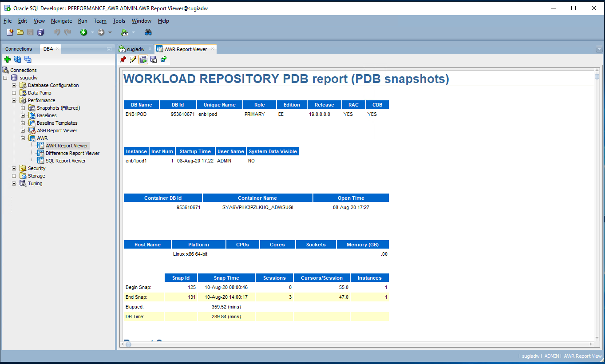The image size is (605, 364).
Task: Expand the Security node
Action: coord(14,168)
